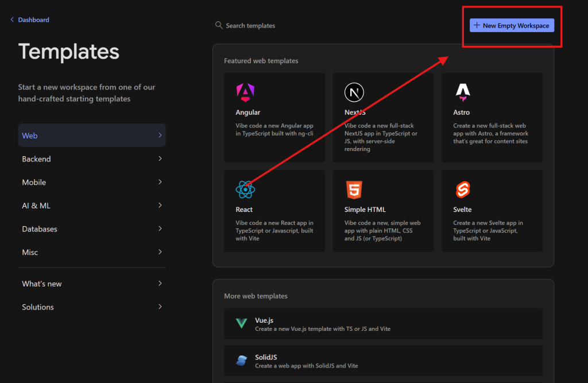
Task: Open the Svelte template title
Action: pos(462,210)
